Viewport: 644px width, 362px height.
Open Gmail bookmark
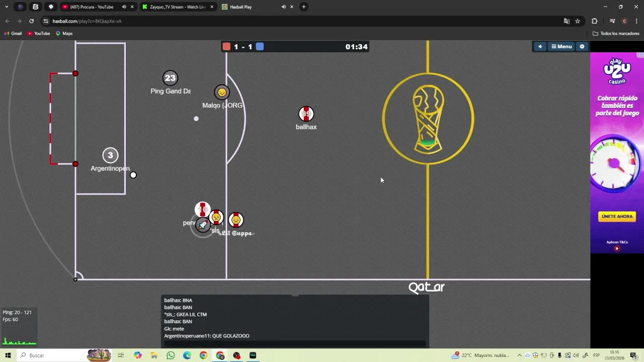point(13,34)
